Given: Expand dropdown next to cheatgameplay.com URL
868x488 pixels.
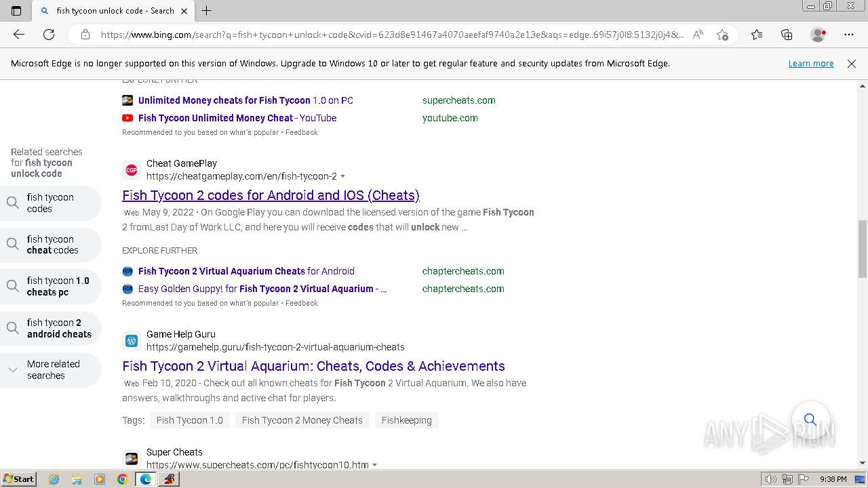Looking at the screenshot, I should point(342,176).
